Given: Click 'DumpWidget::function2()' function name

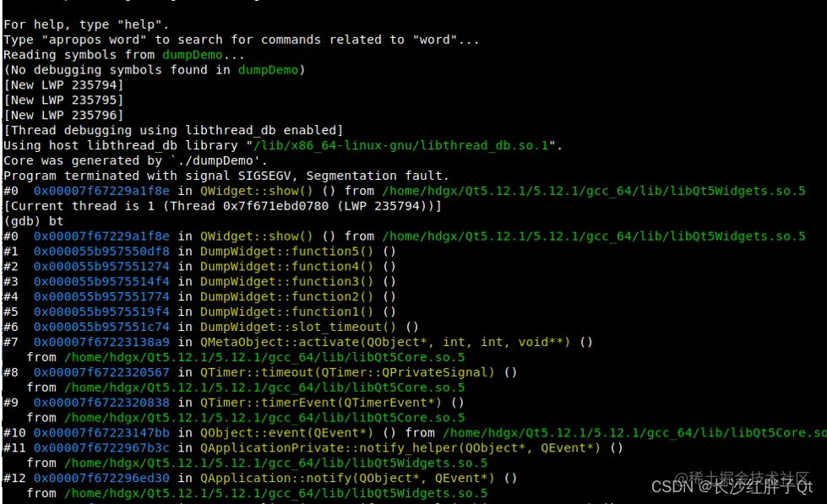Looking at the screenshot, I should point(286,297).
